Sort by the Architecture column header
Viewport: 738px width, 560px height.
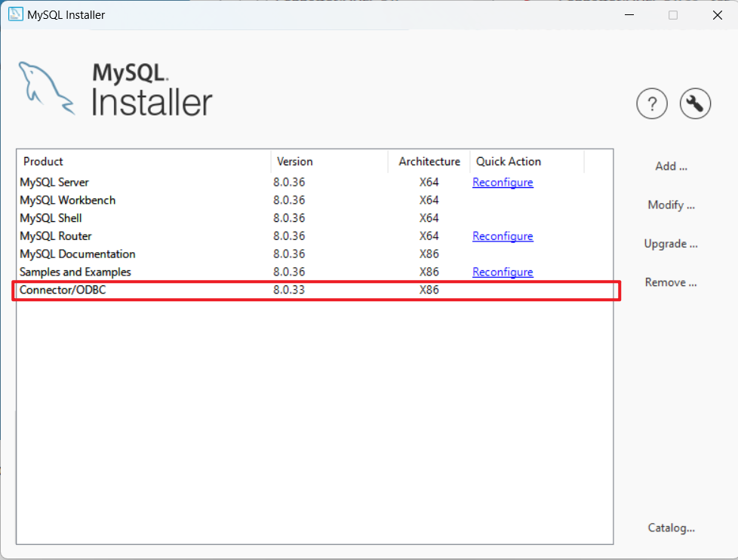[429, 162]
